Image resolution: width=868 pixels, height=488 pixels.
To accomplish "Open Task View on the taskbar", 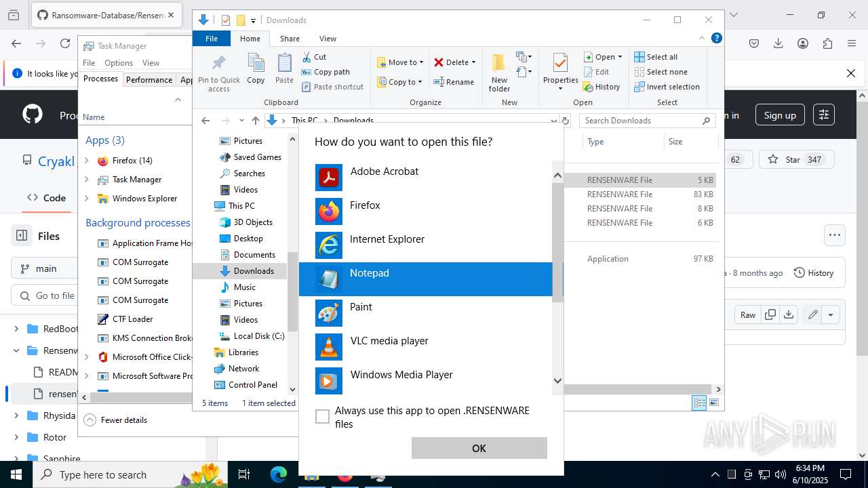I will click(244, 474).
